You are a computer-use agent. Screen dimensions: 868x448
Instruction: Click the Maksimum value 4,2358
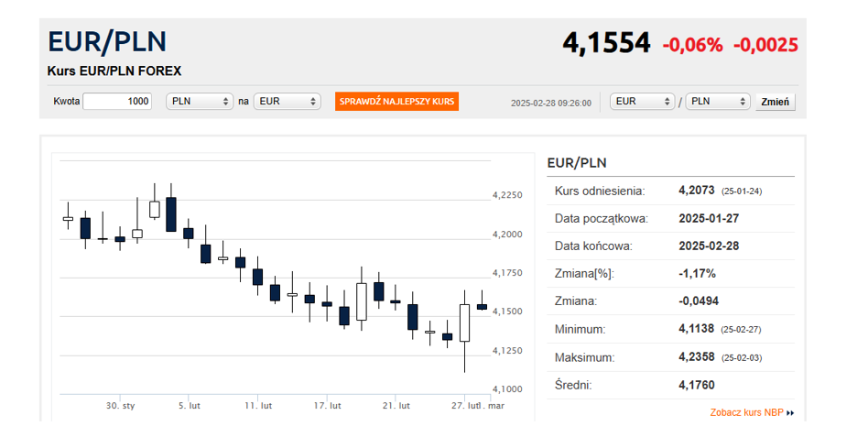point(698,356)
